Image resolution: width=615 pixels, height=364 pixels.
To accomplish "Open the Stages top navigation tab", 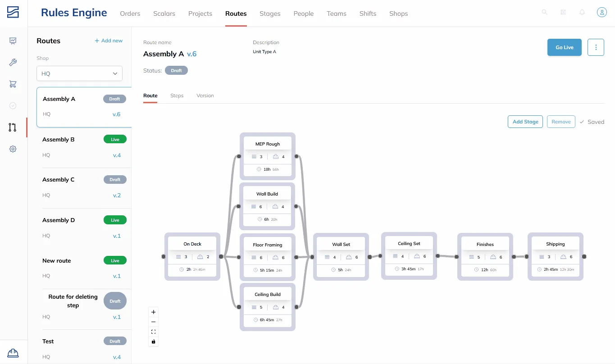I will (270, 14).
